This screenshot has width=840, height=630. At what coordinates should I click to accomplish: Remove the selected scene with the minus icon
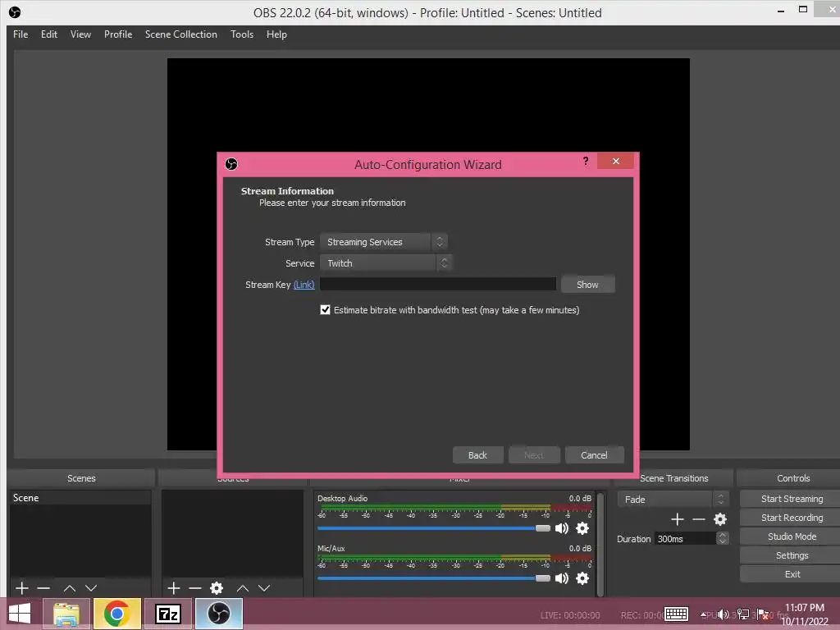43,588
